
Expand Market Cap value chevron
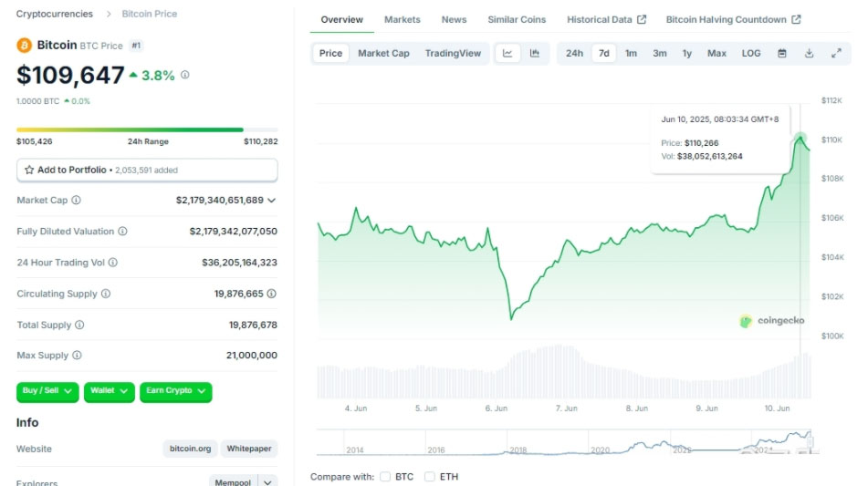[272, 201]
